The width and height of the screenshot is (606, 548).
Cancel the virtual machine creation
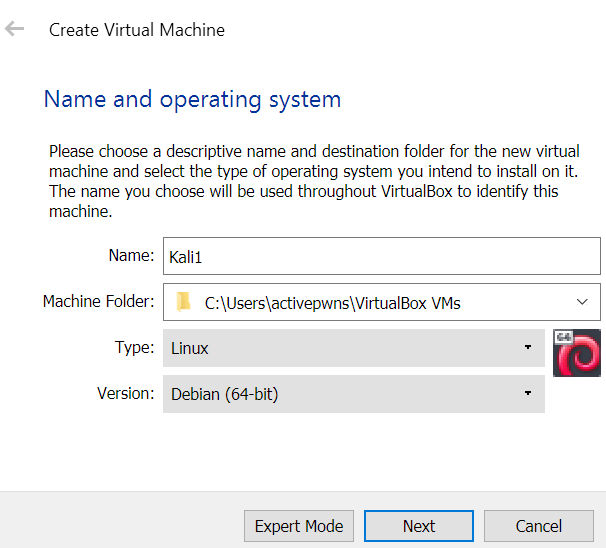click(539, 526)
